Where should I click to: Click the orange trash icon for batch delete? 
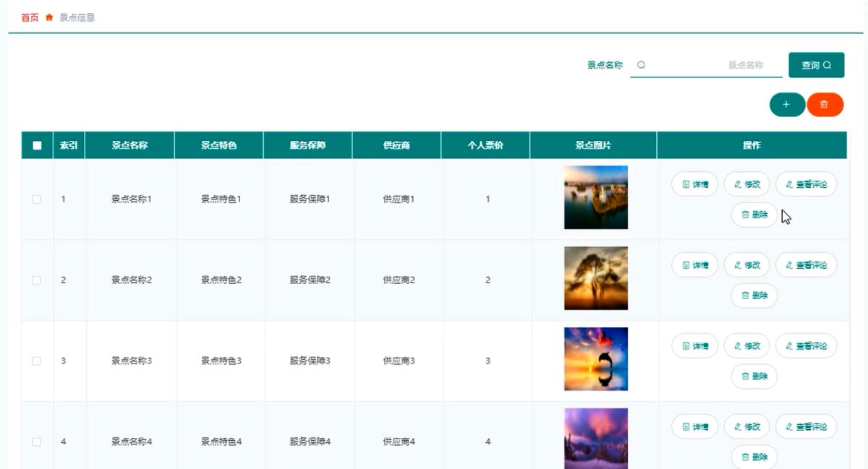point(825,104)
